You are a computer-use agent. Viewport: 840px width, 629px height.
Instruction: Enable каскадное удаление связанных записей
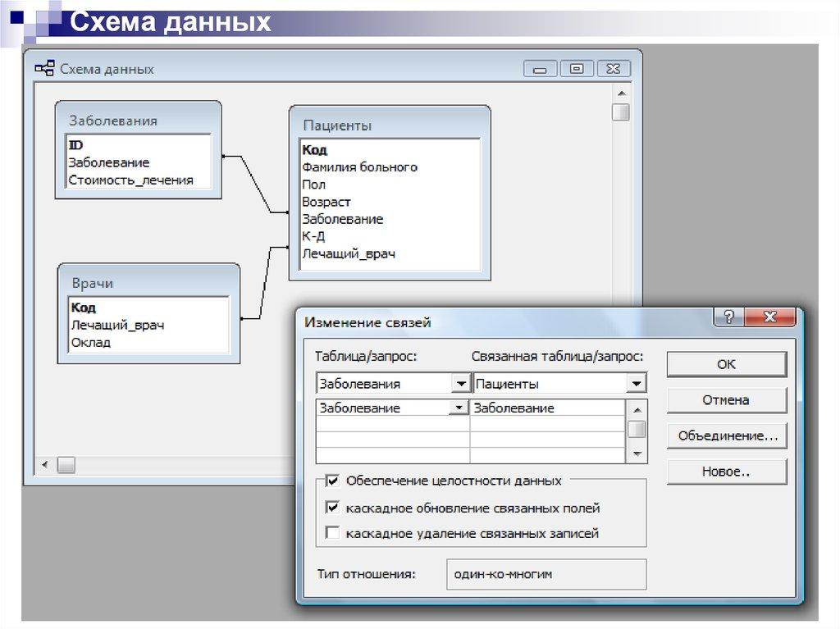coord(333,533)
